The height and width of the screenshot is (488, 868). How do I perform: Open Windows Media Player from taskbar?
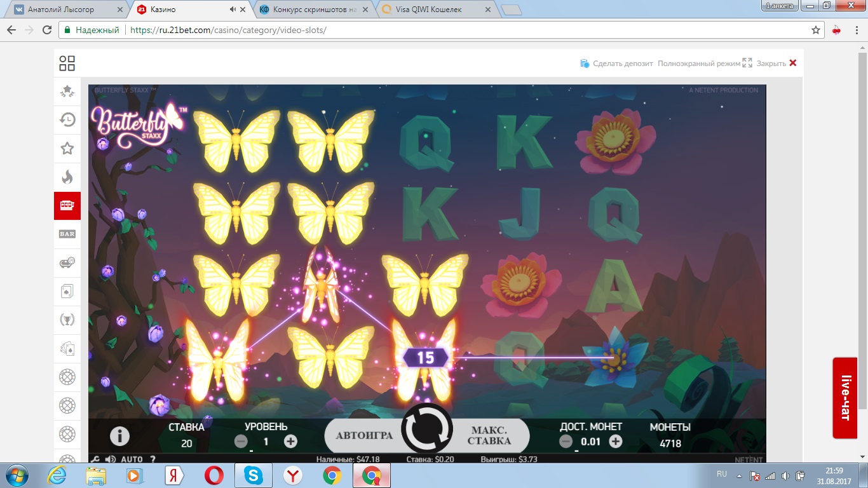pyautogui.click(x=135, y=475)
